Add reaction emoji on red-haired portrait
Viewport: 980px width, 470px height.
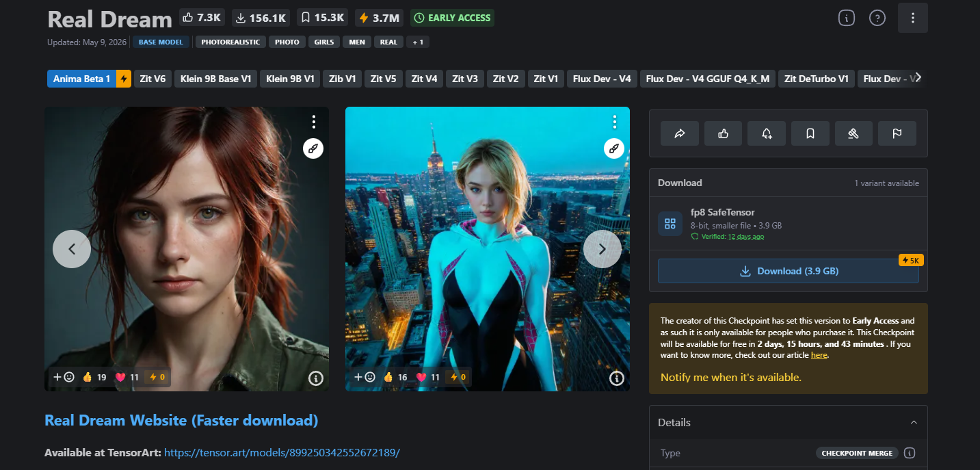coord(64,377)
